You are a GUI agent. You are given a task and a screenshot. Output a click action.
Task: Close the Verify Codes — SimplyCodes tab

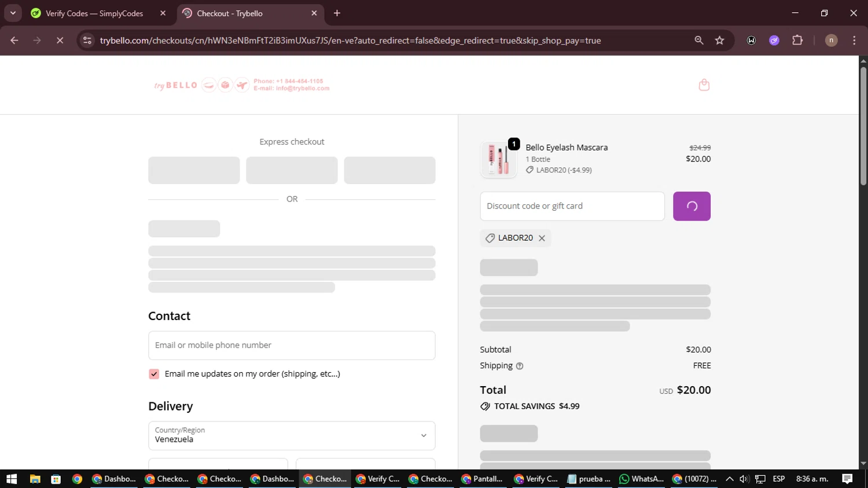[163, 13]
